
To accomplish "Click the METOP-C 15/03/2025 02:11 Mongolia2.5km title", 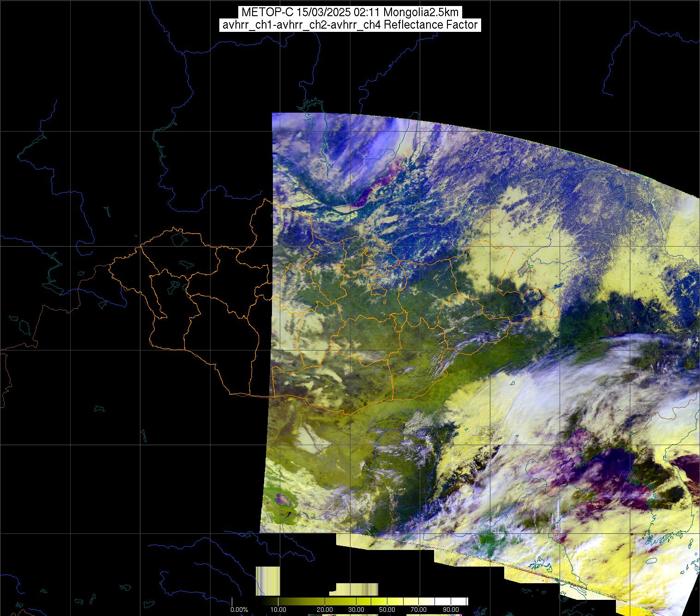I will pyautogui.click(x=349, y=12).
